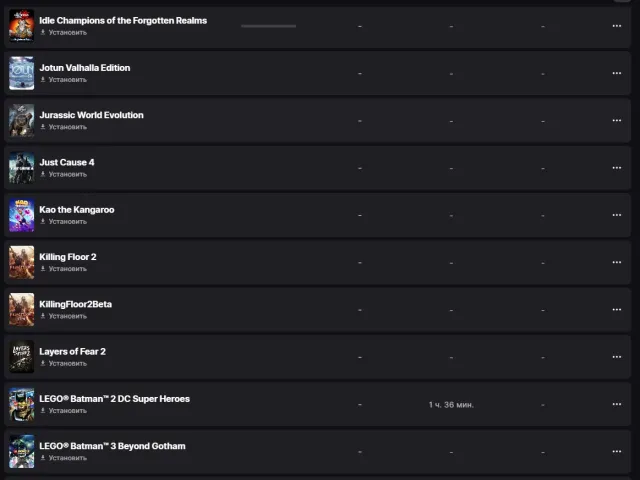Install Jurassic World Evolution game

click(64, 127)
